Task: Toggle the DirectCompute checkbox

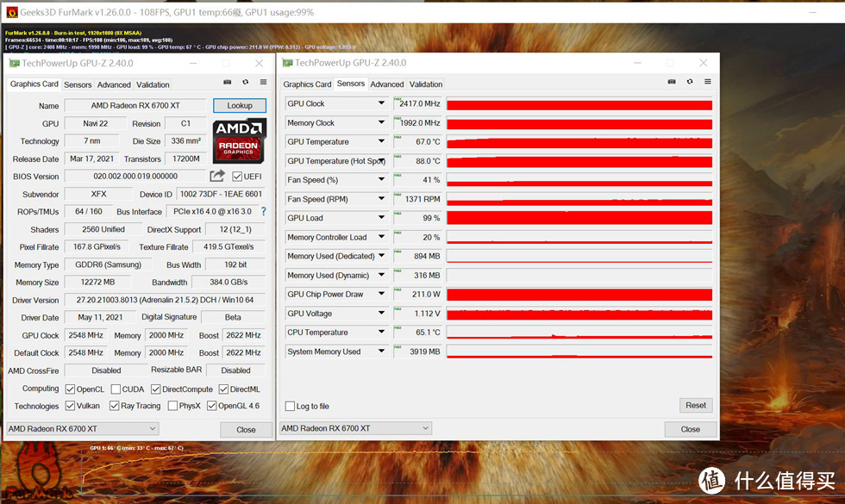Action: [x=156, y=389]
